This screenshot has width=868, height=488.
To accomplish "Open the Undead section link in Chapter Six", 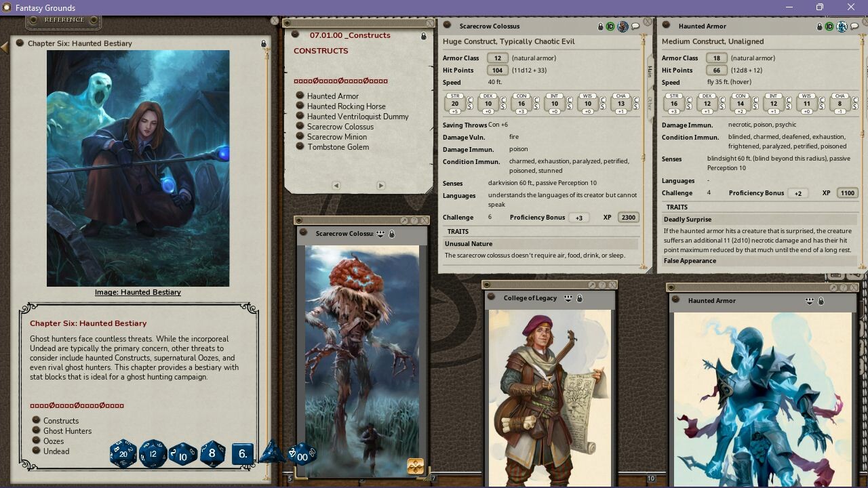I will tap(56, 451).
